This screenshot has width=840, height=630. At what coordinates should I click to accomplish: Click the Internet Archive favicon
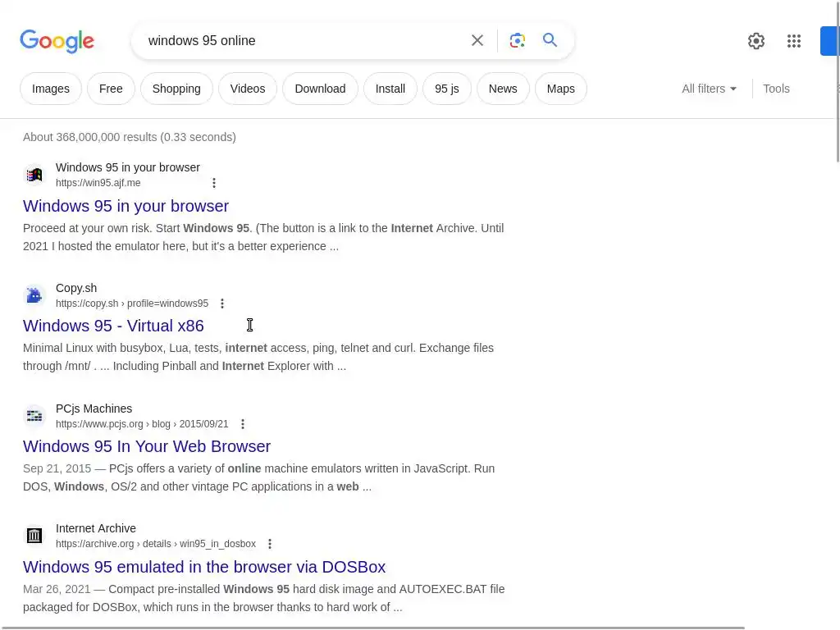[x=34, y=536]
